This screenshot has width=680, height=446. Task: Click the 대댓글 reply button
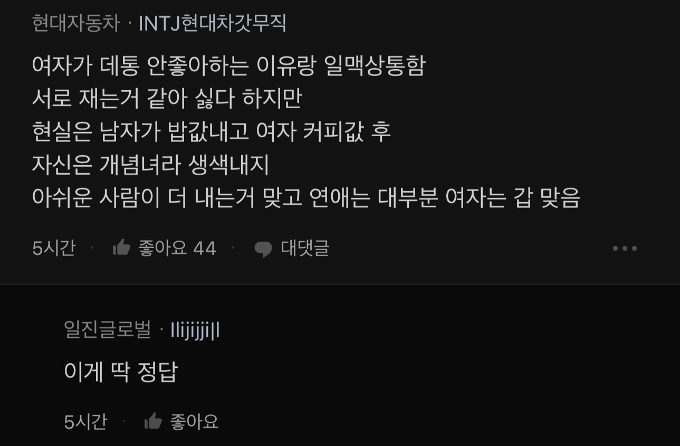[x=304, y=248]
